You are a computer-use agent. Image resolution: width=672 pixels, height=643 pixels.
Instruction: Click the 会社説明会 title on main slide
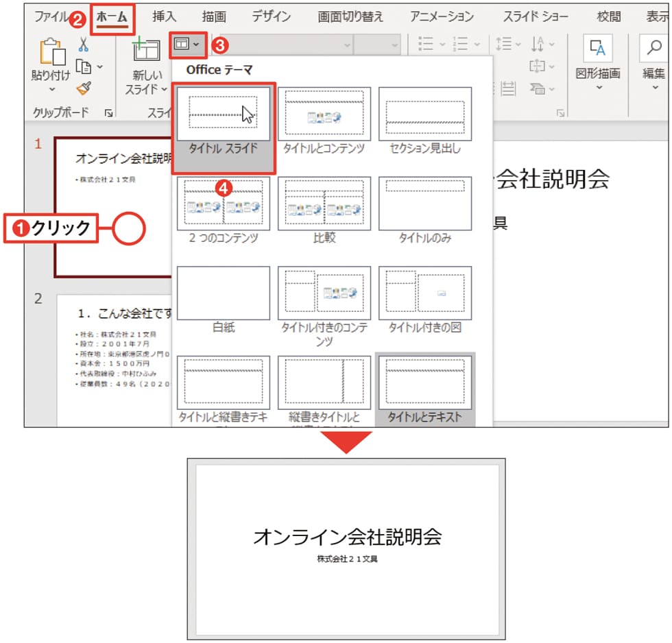553,179
